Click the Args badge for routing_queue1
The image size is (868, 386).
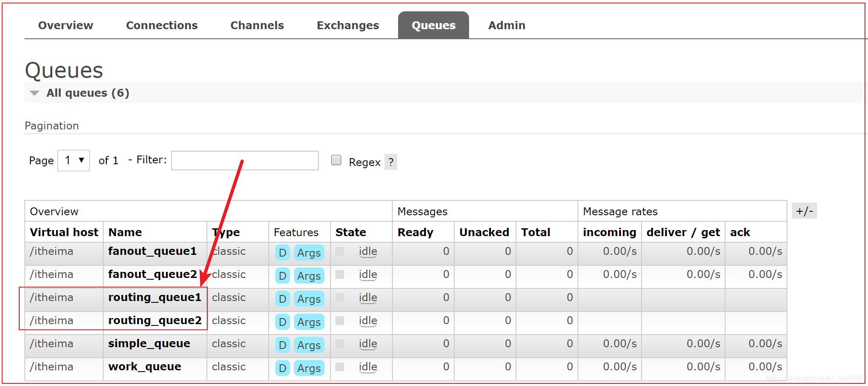pos(309,299)
